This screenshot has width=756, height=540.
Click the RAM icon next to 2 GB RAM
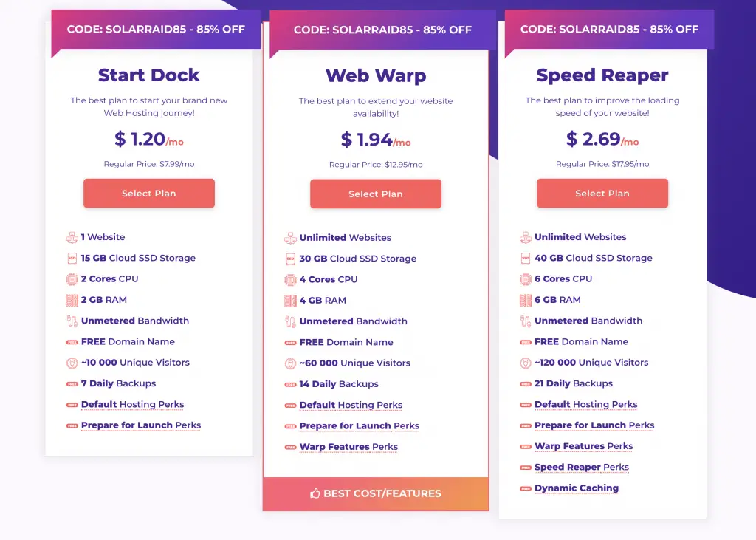click(x=72, y=300)
